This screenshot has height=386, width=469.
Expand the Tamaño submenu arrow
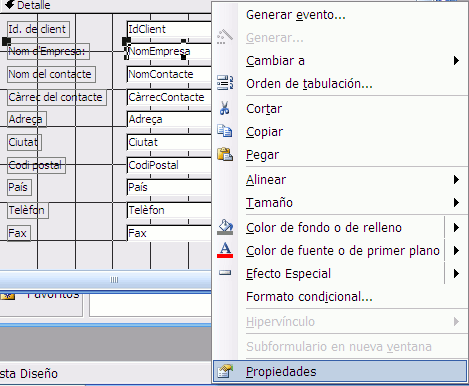(x=456, y=202)
